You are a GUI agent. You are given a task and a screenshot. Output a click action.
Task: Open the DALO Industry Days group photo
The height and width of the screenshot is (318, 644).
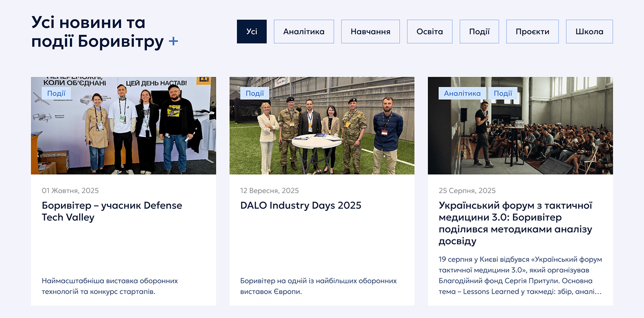tap(322, 133)
